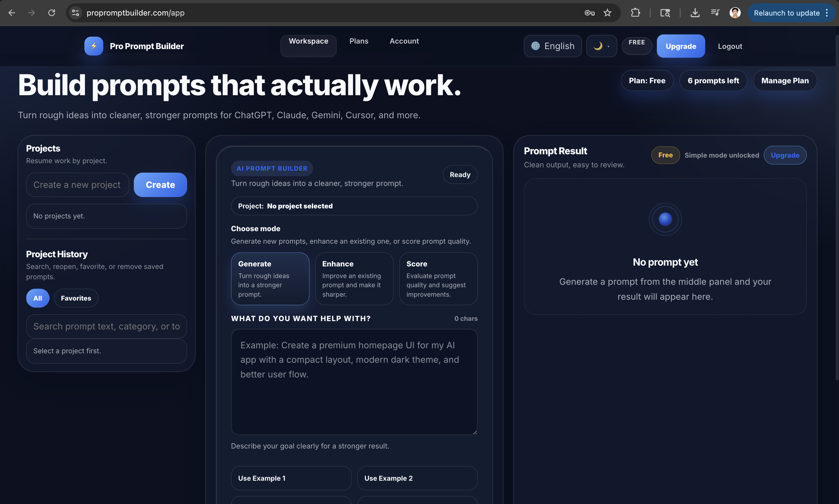
Task: Switch to the Account tab
Action: 404,41
